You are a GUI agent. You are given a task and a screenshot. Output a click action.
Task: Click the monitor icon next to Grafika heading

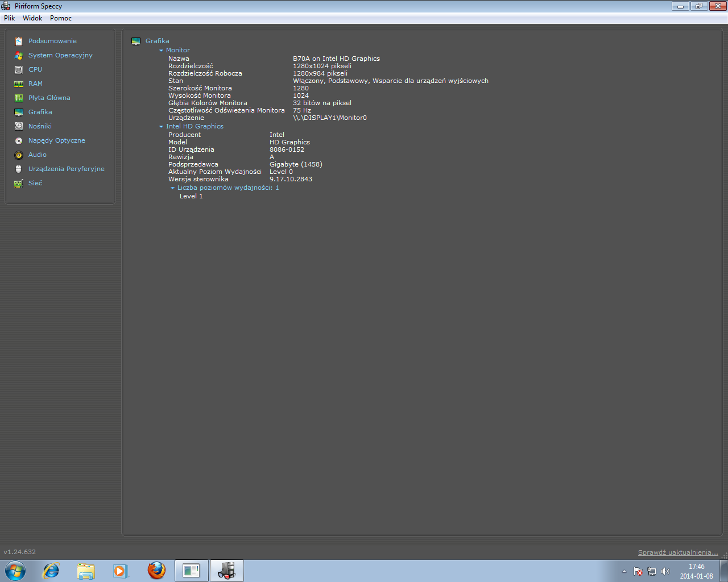(x=136, y=41)
